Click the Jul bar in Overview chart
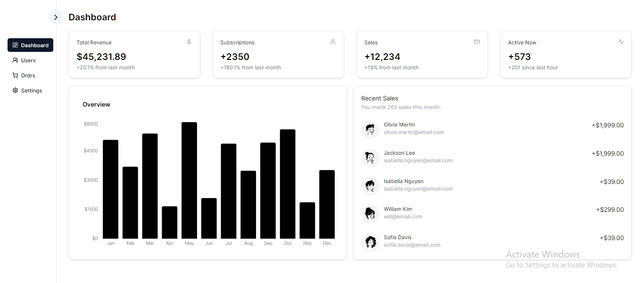This screenshot has height=283, width=644. [229, 191]
